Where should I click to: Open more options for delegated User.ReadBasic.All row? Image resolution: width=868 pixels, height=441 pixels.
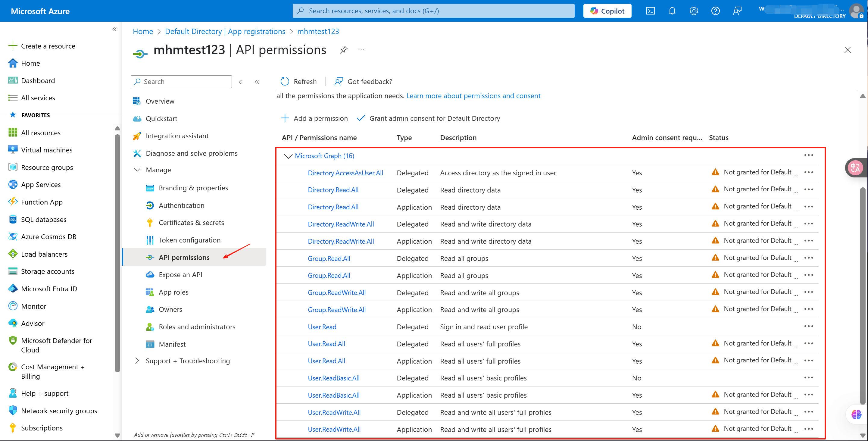coord(808,378)
